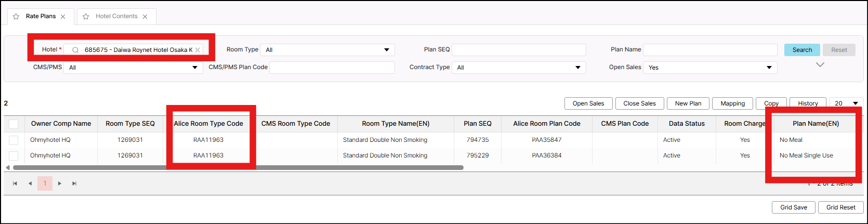The width and height of the screenshot is (868, 224).
Task: Click the search magnifier in Hotel field
Action: 75,50
